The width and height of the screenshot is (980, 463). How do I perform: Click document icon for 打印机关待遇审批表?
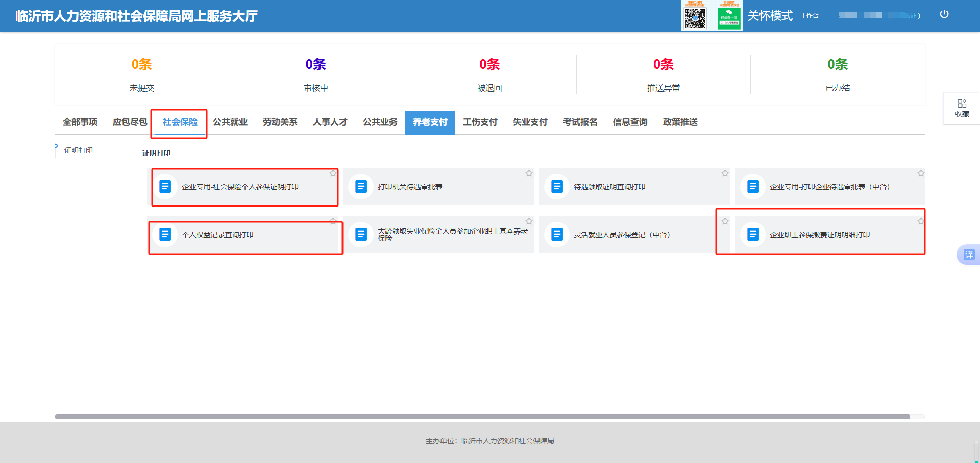361,187
